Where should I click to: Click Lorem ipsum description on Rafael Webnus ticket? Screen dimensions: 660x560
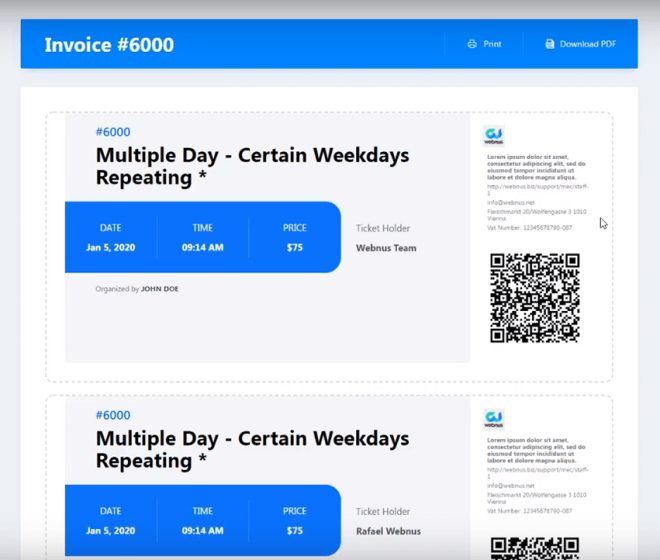click(536, 451)
